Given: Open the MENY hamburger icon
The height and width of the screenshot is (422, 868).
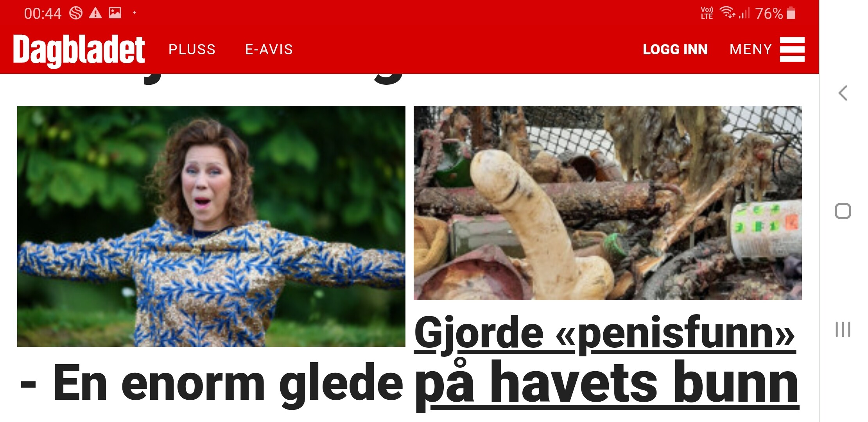Looking at the screenshot, I should tap(792, 49).
